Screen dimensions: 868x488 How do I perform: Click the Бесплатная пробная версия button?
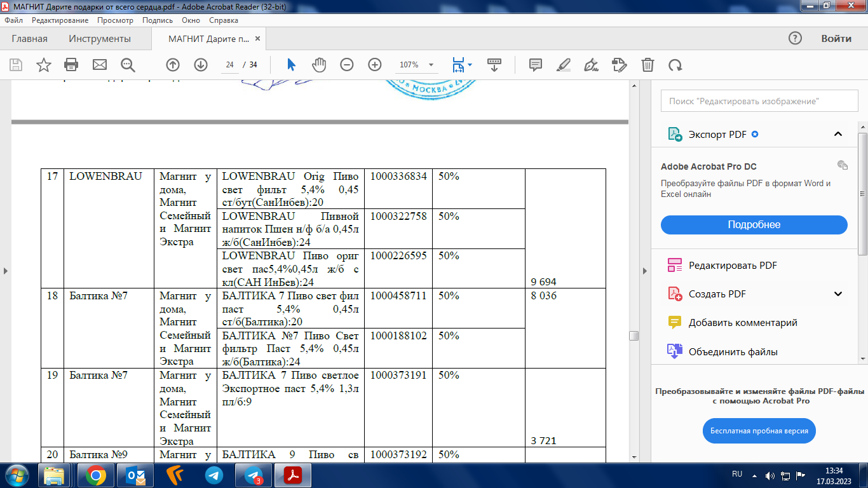tap(759, 431)
